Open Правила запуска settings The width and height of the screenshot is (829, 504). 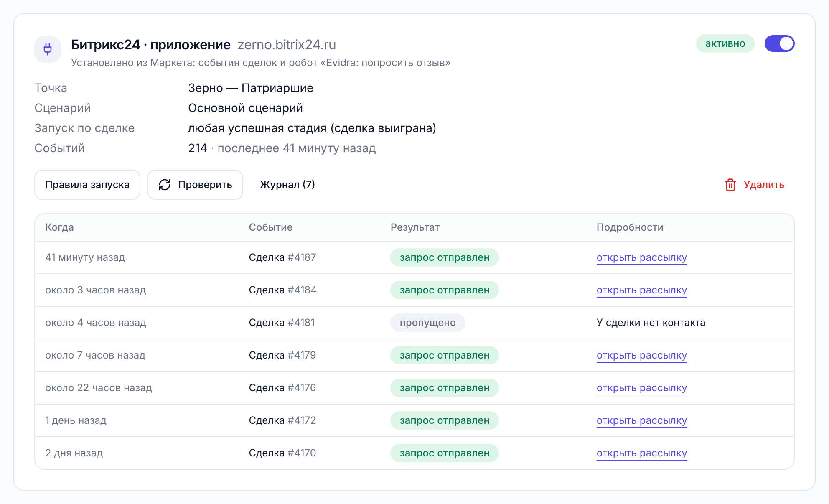click(x=87, y=185)
